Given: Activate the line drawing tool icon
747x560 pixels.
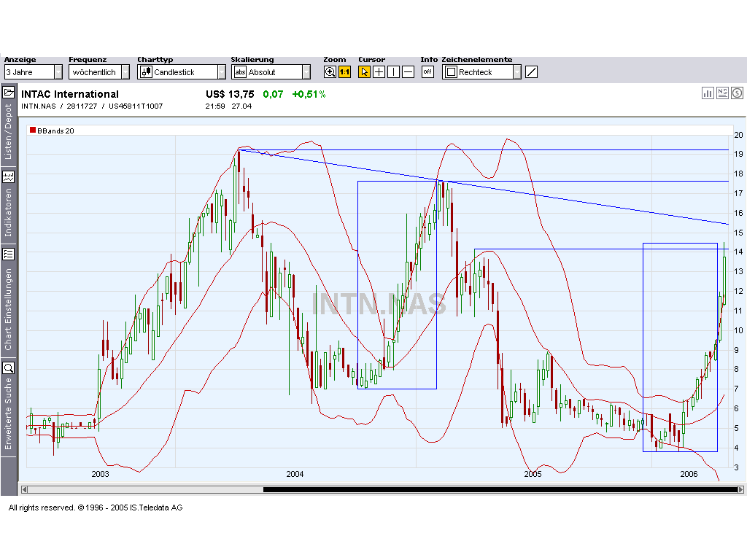Looking at the screenshot, I should point(531,72).
